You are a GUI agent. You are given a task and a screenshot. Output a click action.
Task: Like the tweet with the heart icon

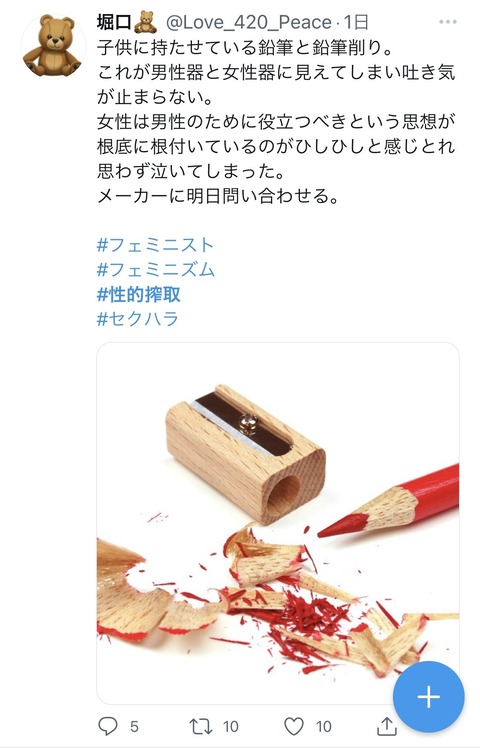click(x=294, y=726)
